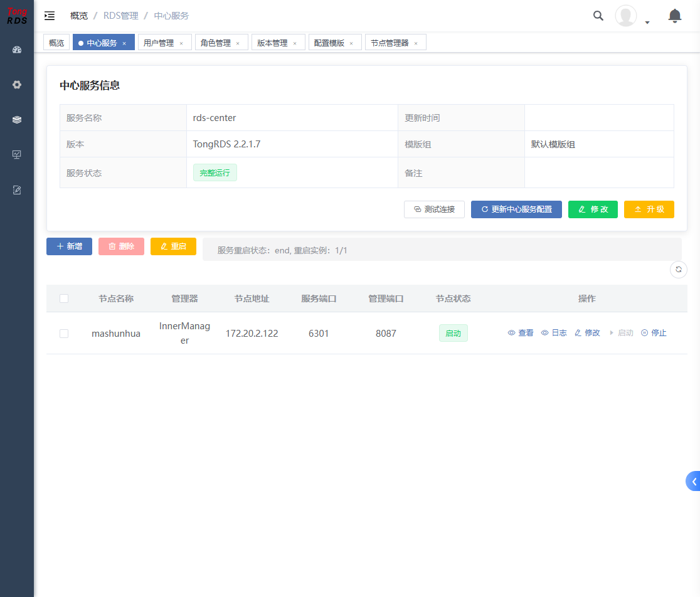This screenshot has height=597, width=700.
Task: Collapse the sidebar with hamburger icon
Action: click(50, 16)
